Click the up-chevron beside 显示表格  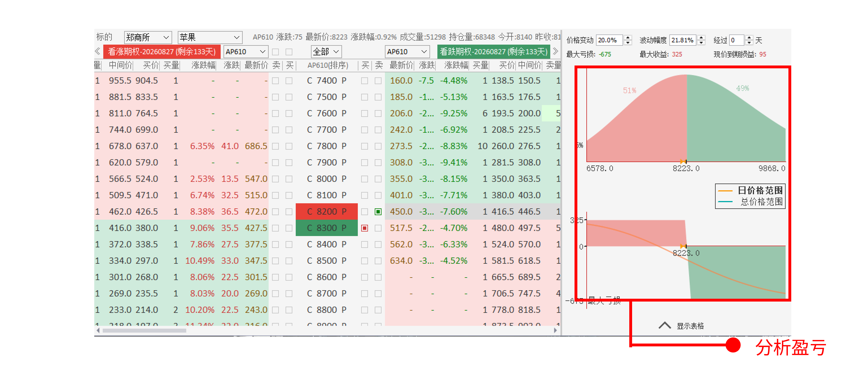(x=665, y=325)
